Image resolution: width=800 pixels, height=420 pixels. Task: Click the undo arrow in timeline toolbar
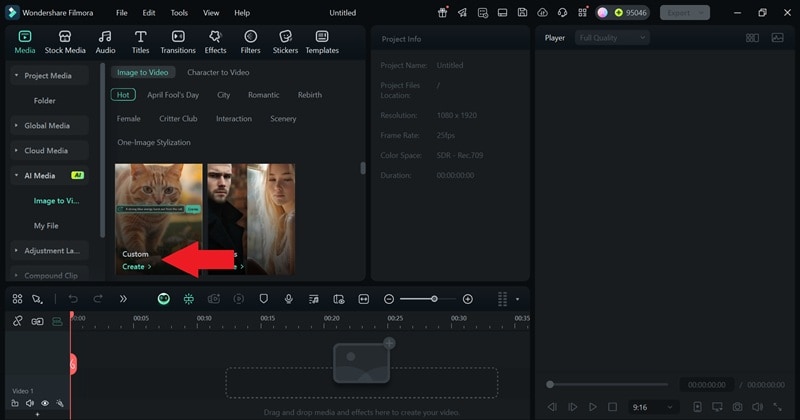coord(73,299)
